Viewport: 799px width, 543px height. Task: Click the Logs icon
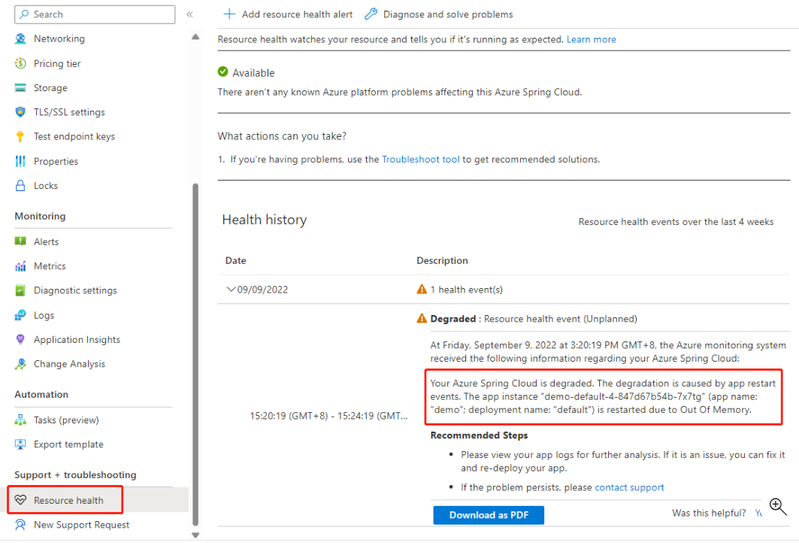tap(20, 315)
